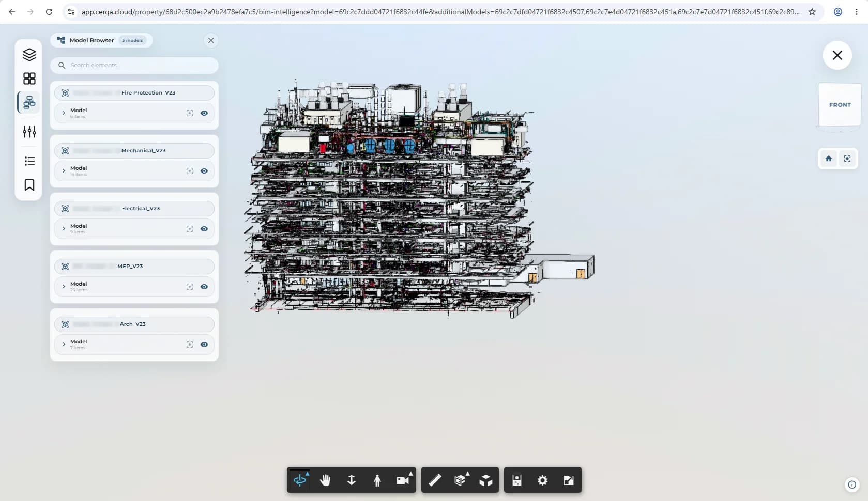Image resolution: width=868 pixels, height=501 pixels.
Task: Open the browser profile icon
Action: (x=838, y=11)
